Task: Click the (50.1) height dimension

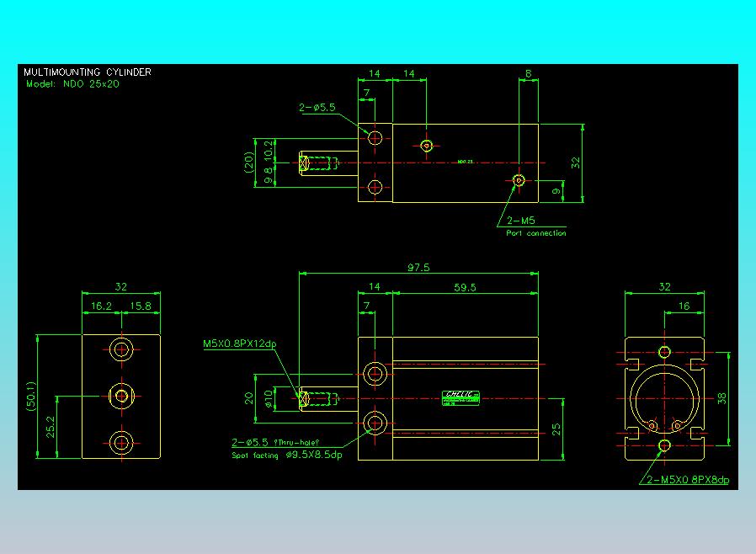Action: 31,397
